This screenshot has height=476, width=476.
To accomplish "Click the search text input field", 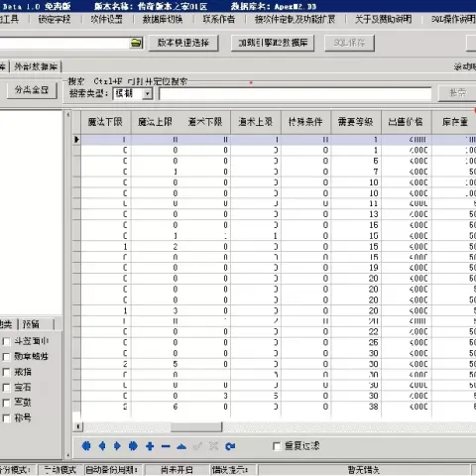I will click(x=296, y=94).
